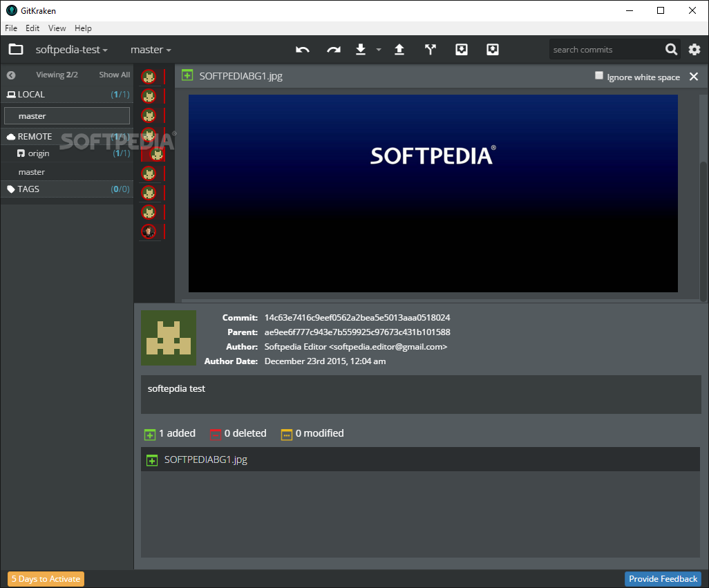Click the parent hash ae9ee6f777c9...
The image size is (709, 588).
tap(357, 332)
